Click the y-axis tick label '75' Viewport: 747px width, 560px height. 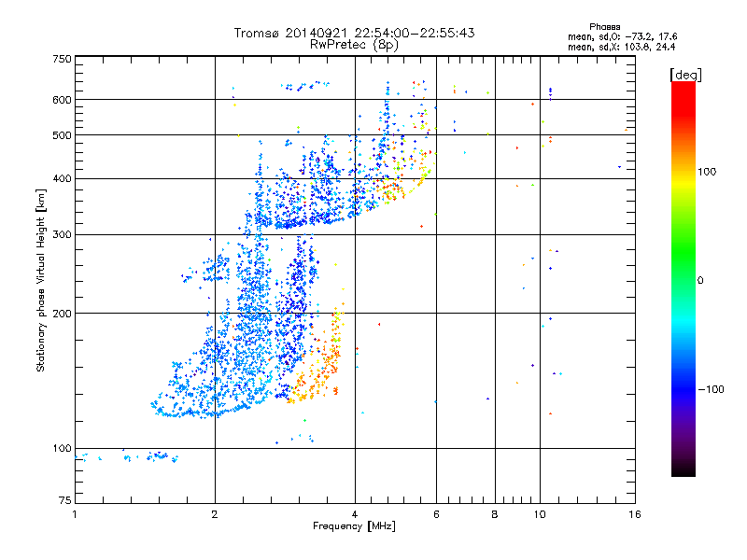coord(65,500)
